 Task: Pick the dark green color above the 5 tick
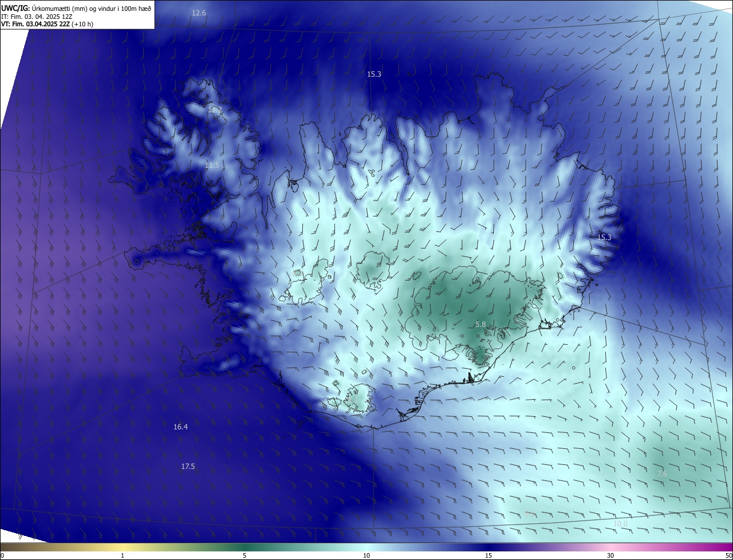point(245,547)
